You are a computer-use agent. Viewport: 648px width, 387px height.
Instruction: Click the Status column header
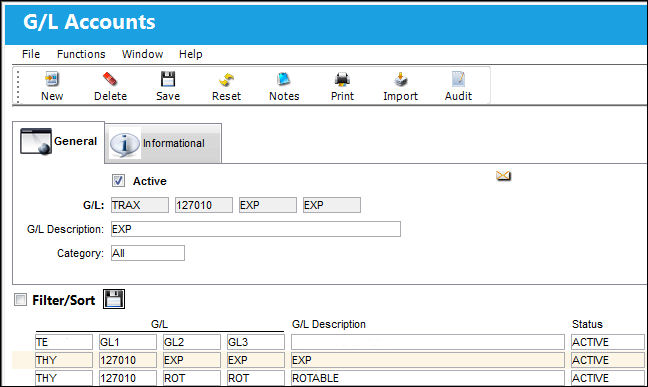coord(587,324)
